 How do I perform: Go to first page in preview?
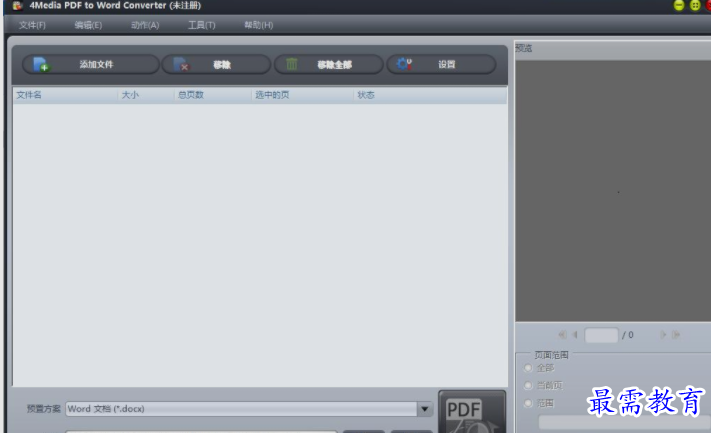click(562, 335)
